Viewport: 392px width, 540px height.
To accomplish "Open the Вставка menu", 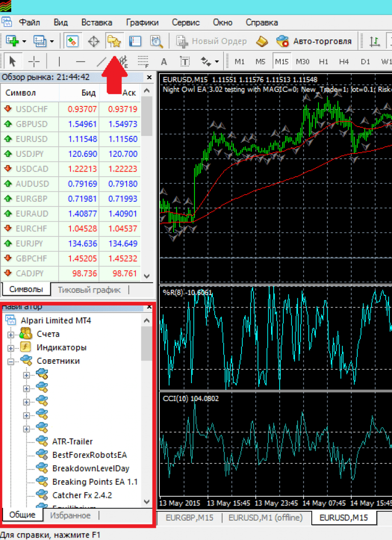I will click(x=96, y=22).
